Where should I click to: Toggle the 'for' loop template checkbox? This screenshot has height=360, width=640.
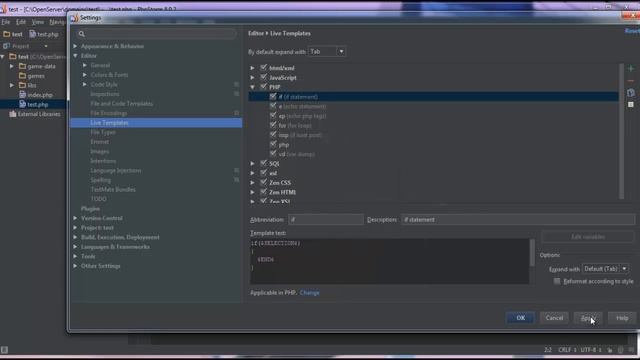point(273,125)
